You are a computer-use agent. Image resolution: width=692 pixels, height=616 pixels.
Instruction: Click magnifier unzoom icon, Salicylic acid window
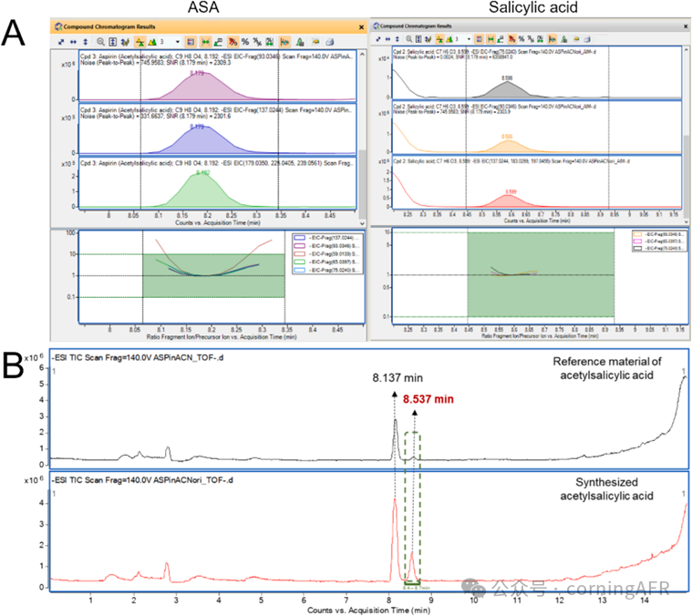point(409,39)
